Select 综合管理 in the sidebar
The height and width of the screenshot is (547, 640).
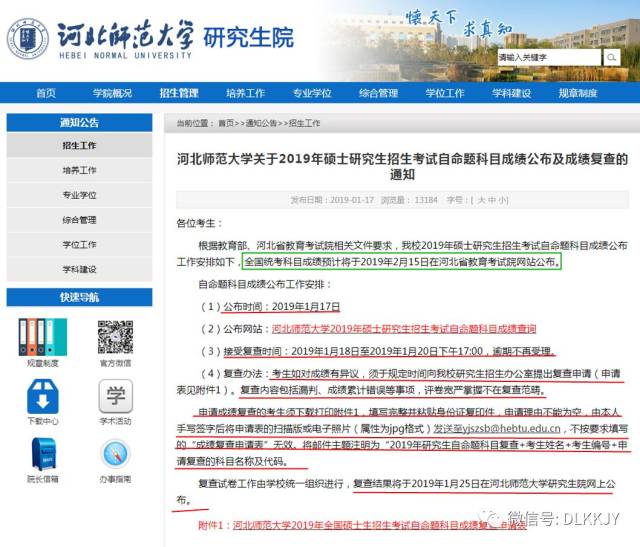click(x=79, y=220)
